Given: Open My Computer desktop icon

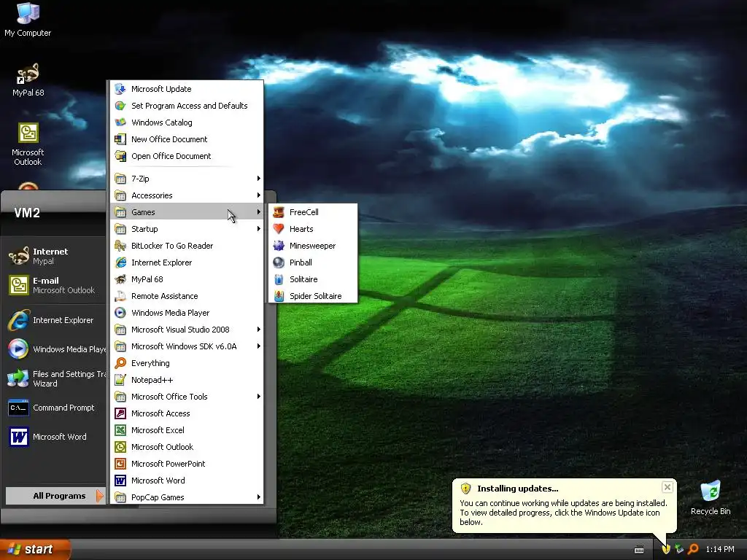Looking at the screenshot, I should [28, 20].
